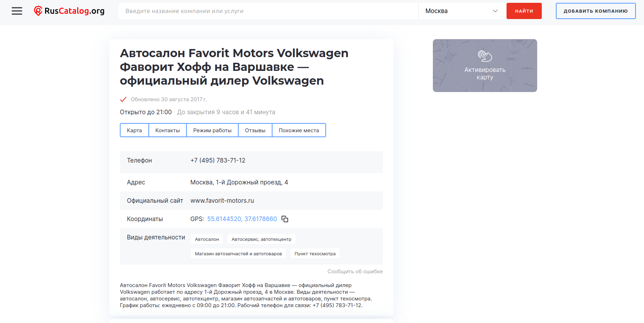Switch to the Контакты tab
644x323 pixels.
[x=167, y=130]
